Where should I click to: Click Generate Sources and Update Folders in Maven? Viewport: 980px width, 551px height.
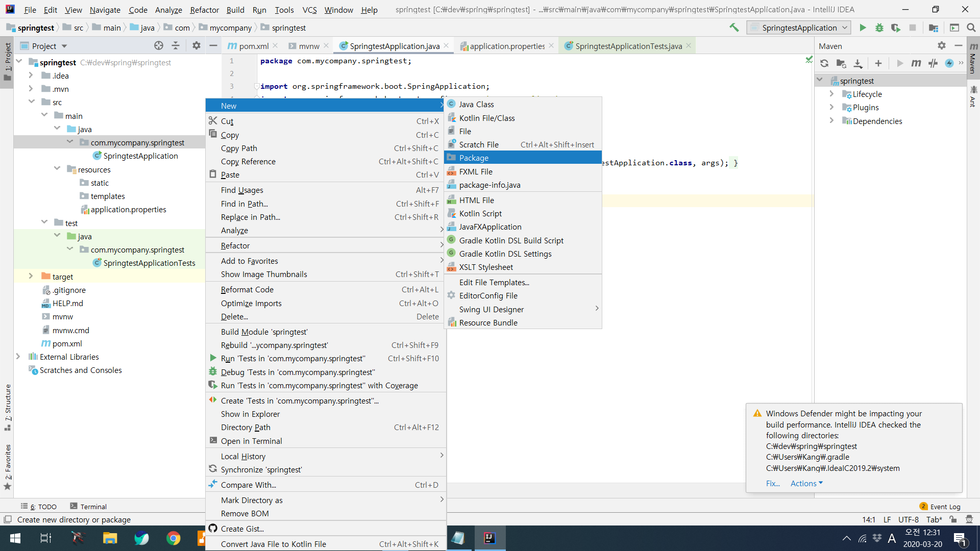(841, 63)
